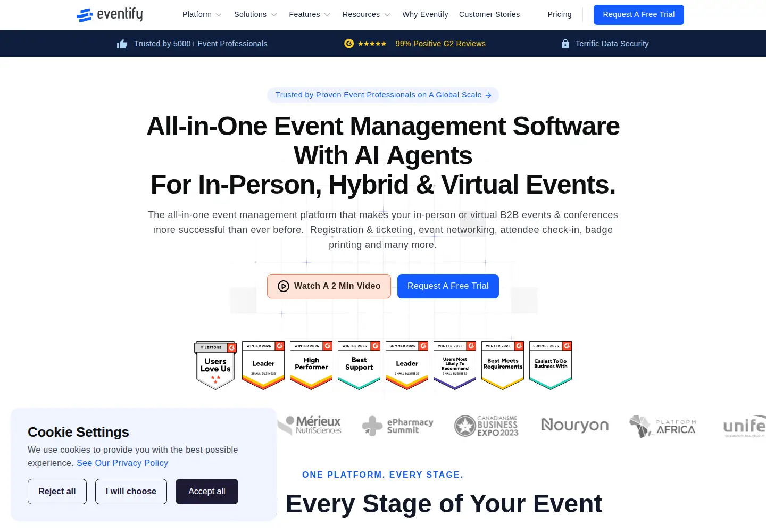Expand the Solutions menu chevron
This screenshot has height=532, width=766.
[x=274, y=15]
